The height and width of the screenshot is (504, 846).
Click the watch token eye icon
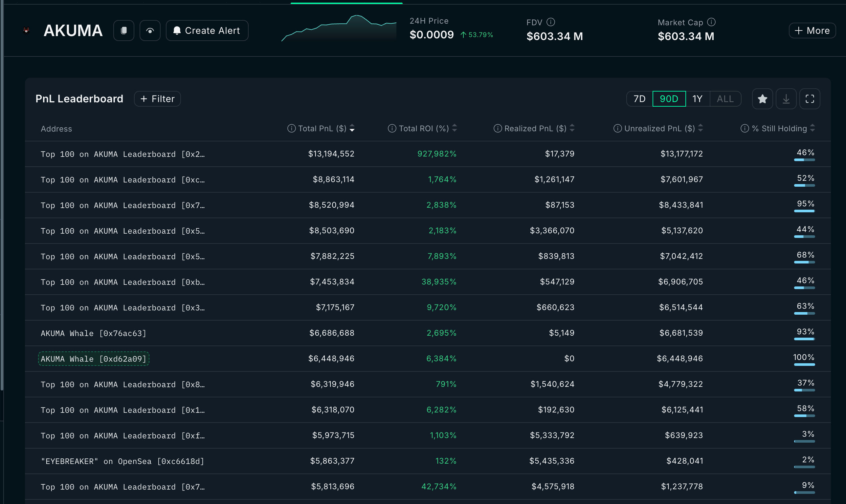coord(150,31)
